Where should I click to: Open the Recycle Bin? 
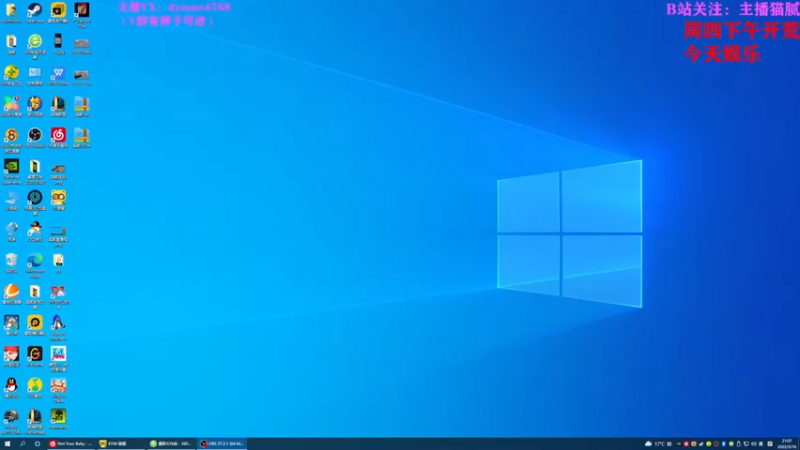(11, 262)
